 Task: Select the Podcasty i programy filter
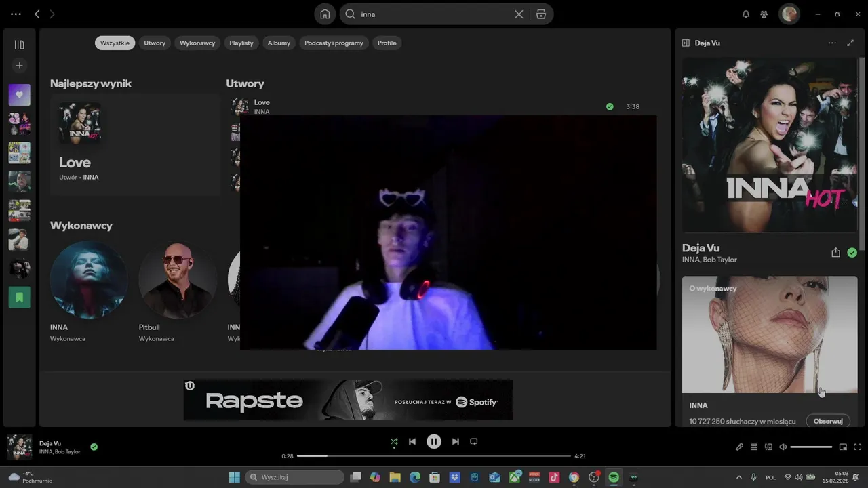334,43
